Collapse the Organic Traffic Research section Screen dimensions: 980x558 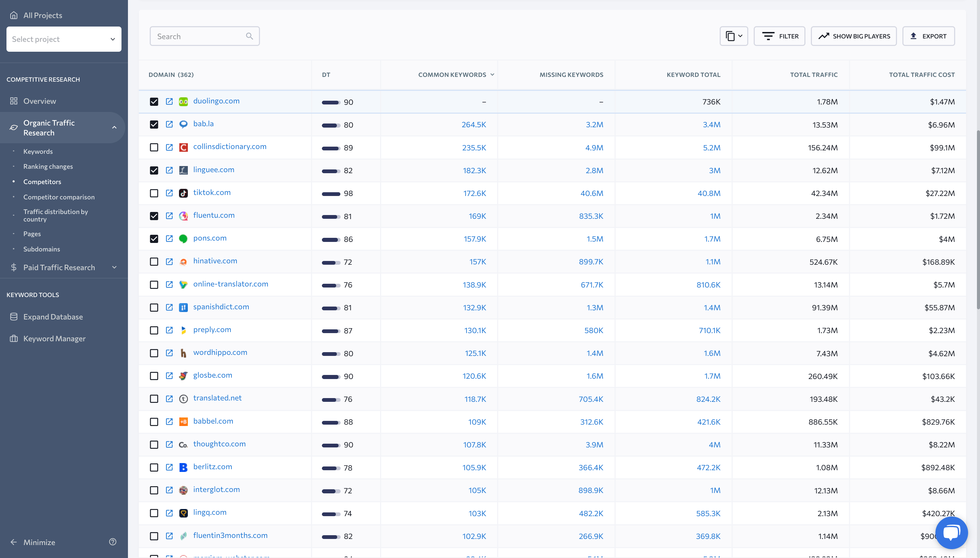pyautogui.click(x=114, y=128)
